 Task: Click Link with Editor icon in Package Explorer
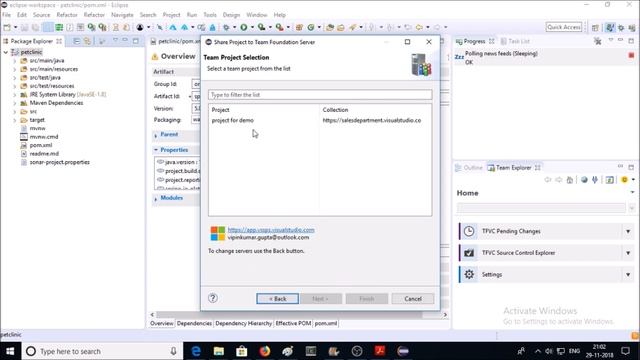[x=87, y=41]
